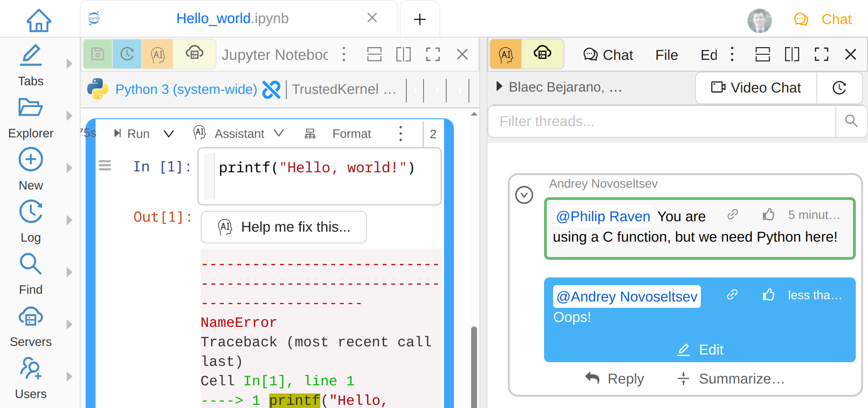
Task: Open the Explorer folder icon
Action: tap(30, 108)
